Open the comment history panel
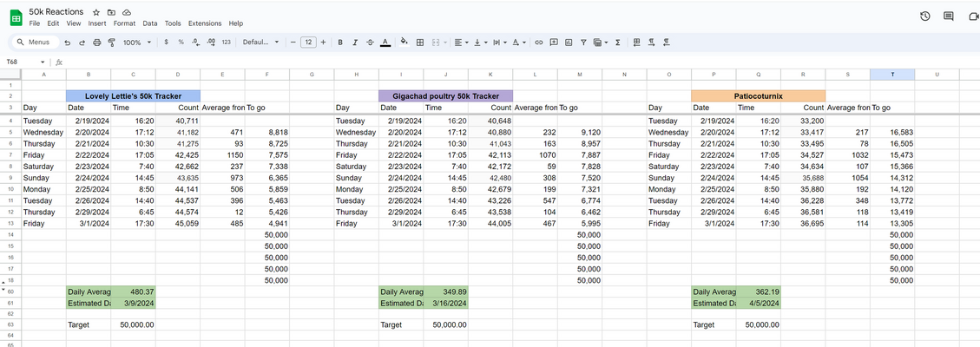The image size is (980, 347). pyautogui.click(x=949, y=16)
